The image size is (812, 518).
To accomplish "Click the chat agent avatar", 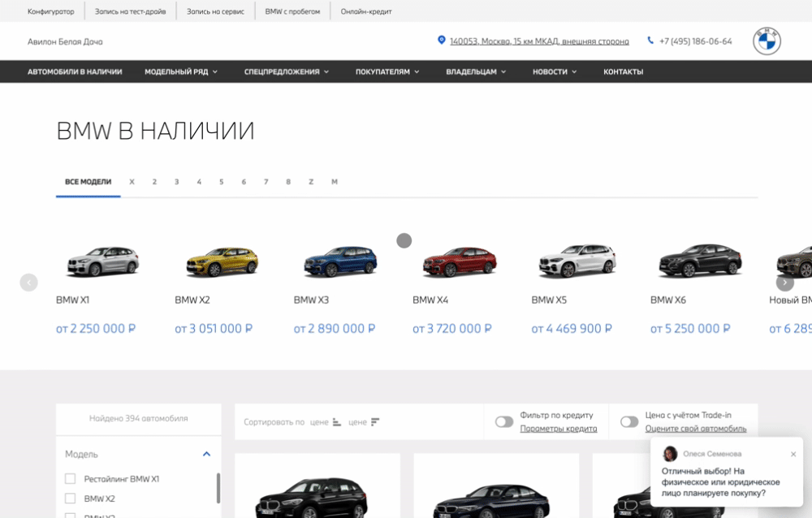I will [x=670, y=454].
